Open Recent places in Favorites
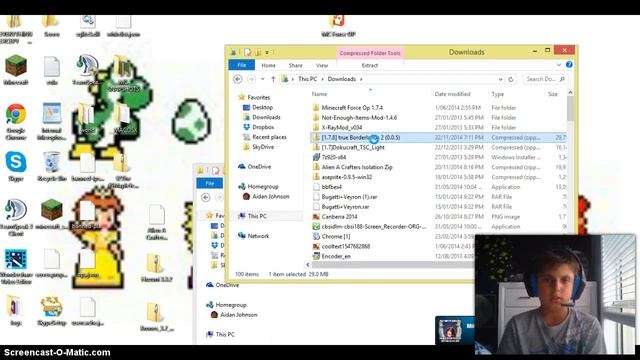The height and width of the screenshot is (360, 640). click(269, 137)
